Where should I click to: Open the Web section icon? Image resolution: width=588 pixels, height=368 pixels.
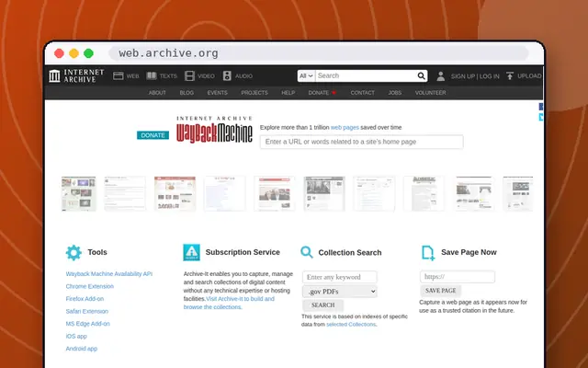(119, 75)
